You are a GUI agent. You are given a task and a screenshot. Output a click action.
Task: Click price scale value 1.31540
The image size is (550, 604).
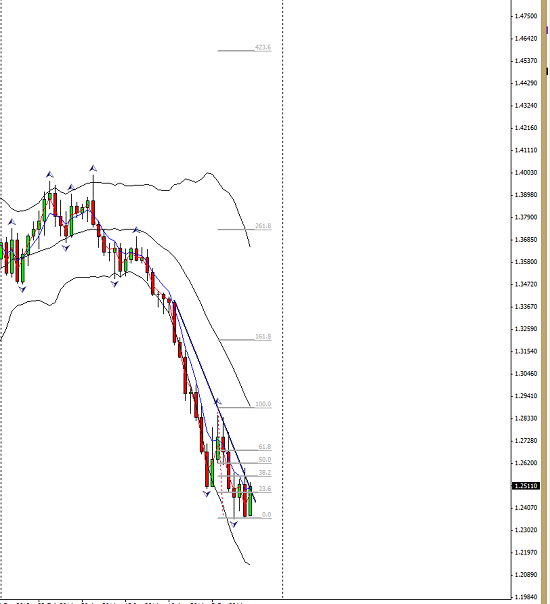[526, 351]
